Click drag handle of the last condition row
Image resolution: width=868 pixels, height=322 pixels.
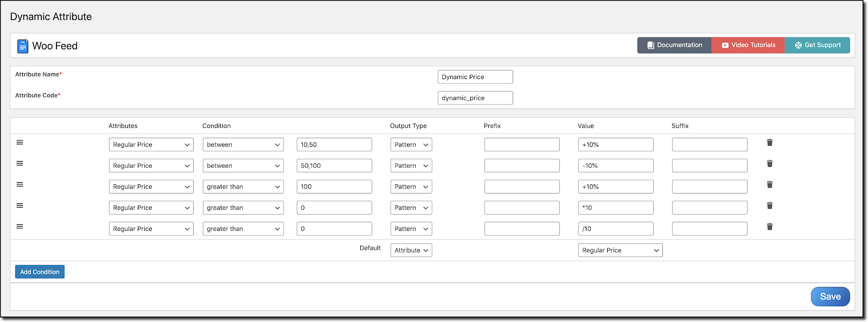click(20, 227)
